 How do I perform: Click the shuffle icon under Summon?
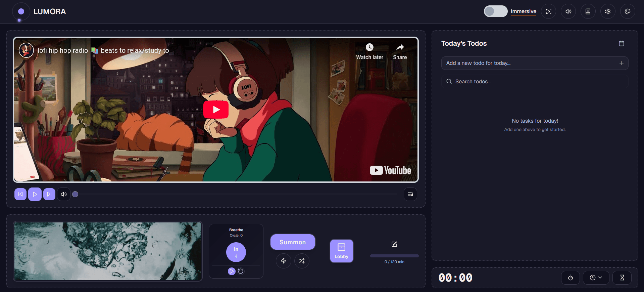tap(302, 261)
